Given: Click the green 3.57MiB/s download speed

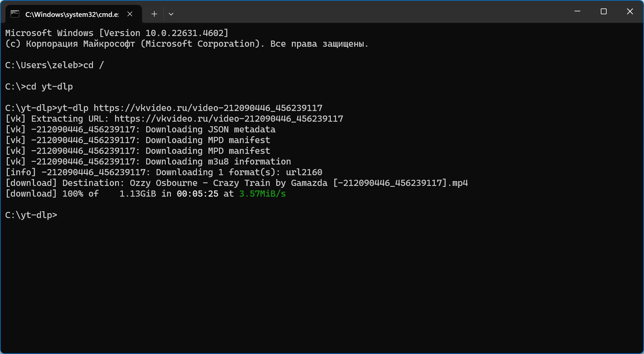Looking at the screenshot, I should pyautogui.click(x=263, y=193).
